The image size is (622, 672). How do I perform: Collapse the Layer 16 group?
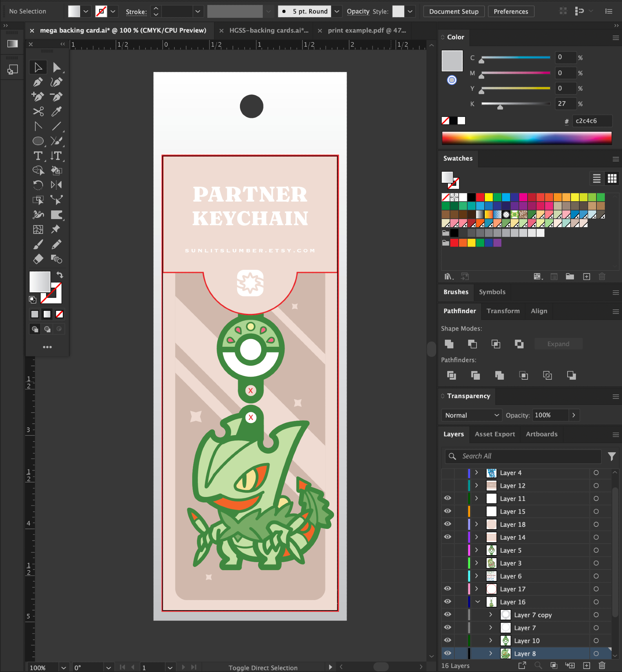(x=477, y=602)
